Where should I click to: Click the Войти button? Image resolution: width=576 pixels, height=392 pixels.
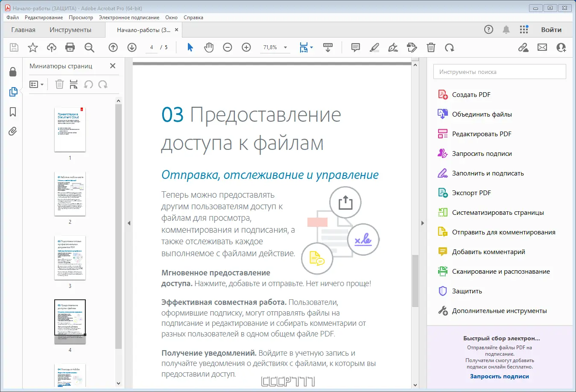tap(551, 29)
